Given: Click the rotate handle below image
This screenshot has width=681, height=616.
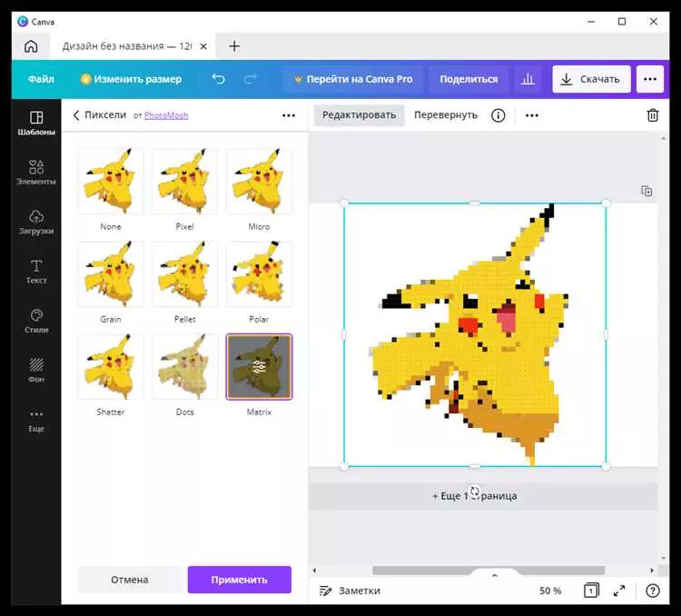Looking at the screenshot, I should pyautogui.click(x=475, y=492).
